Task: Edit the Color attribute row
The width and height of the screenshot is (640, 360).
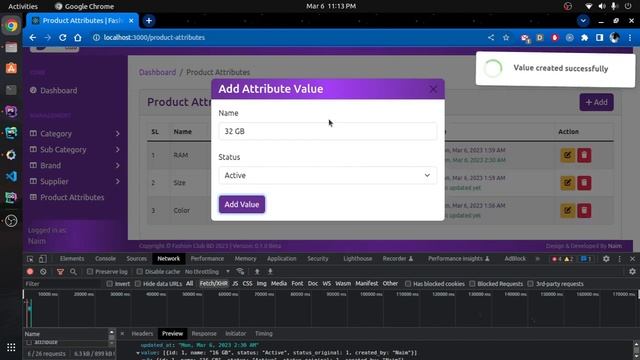Action: coord(567,211)
